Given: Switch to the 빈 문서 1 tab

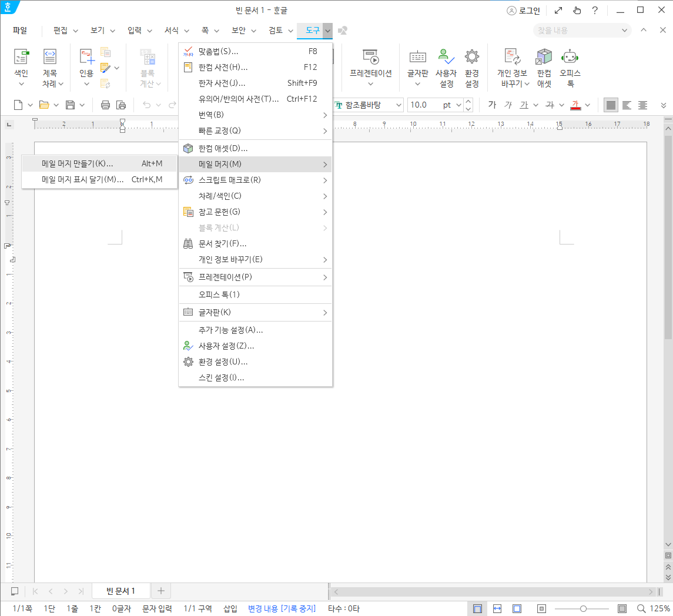Looking at the screenshot, I should pyautogui.click(x=120, y=591).
